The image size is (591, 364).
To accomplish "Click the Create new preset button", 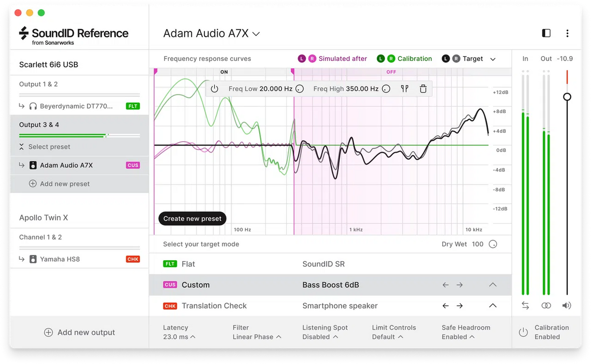I will [x=192, y=218].
